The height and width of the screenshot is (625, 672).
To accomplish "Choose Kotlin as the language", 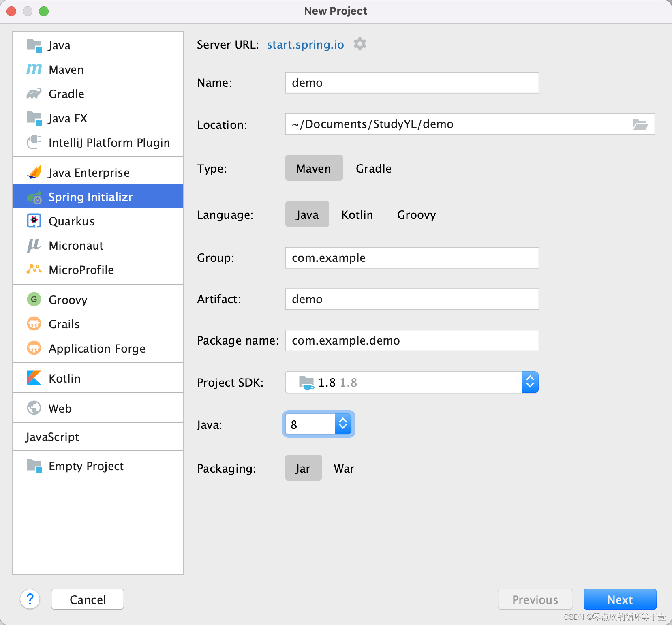I will pyautogui.click(x=357, y=214).
